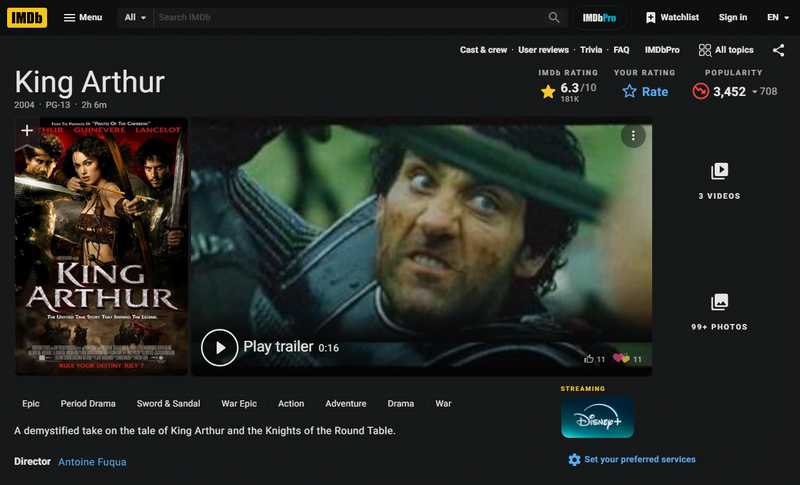Open the 99+ Photos gallery icon
Image resolution: width=800 pixels, height=485 pixels.
719,302
